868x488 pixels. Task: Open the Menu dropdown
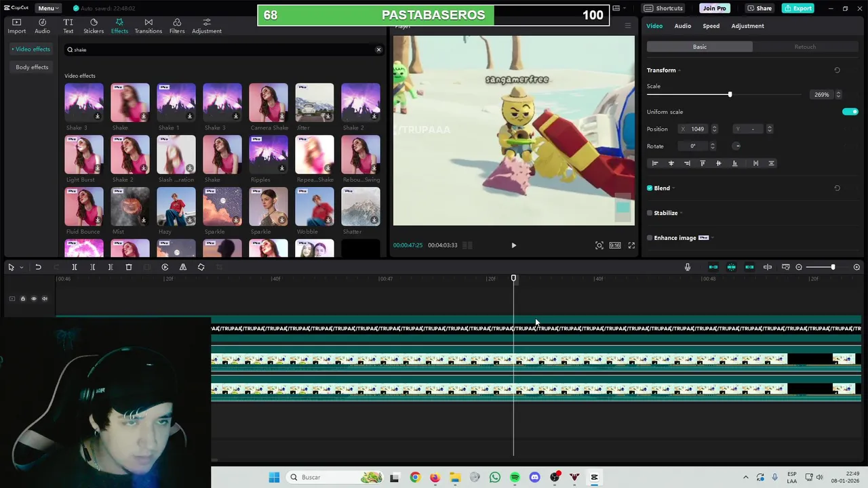[x=48, y=8]
